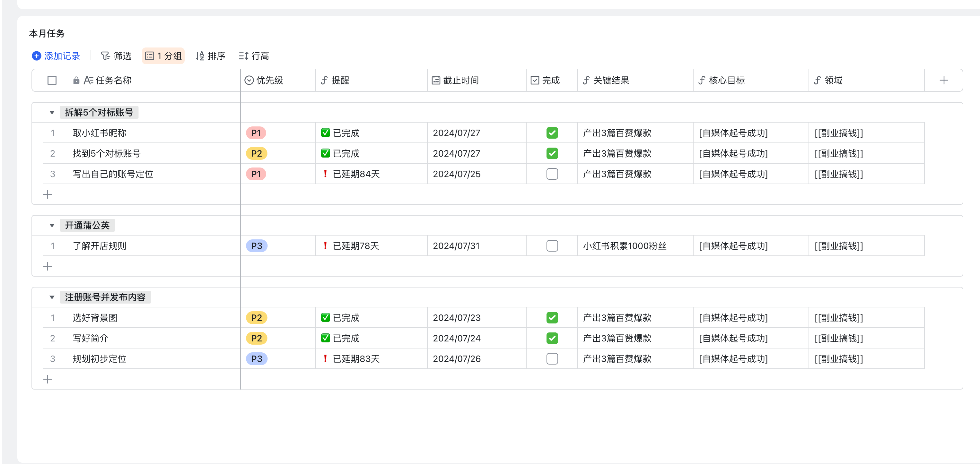
Task: Collapse the 开通蒲公英 group
Action: tap(52, 226)
